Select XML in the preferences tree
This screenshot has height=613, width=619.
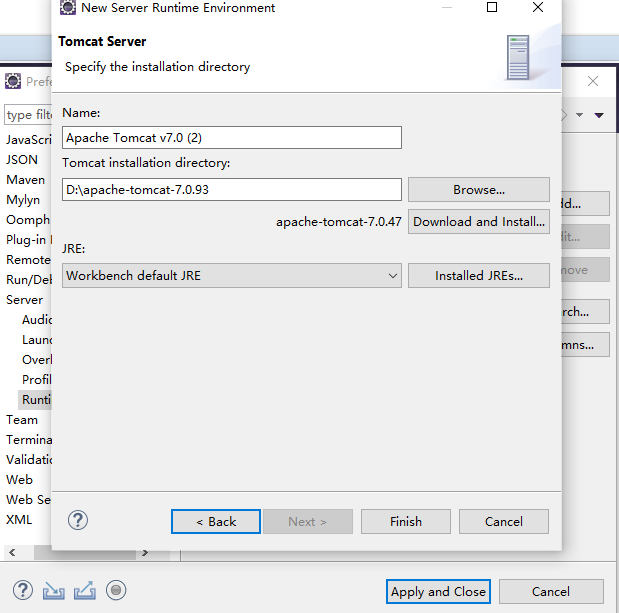[19, 519]
